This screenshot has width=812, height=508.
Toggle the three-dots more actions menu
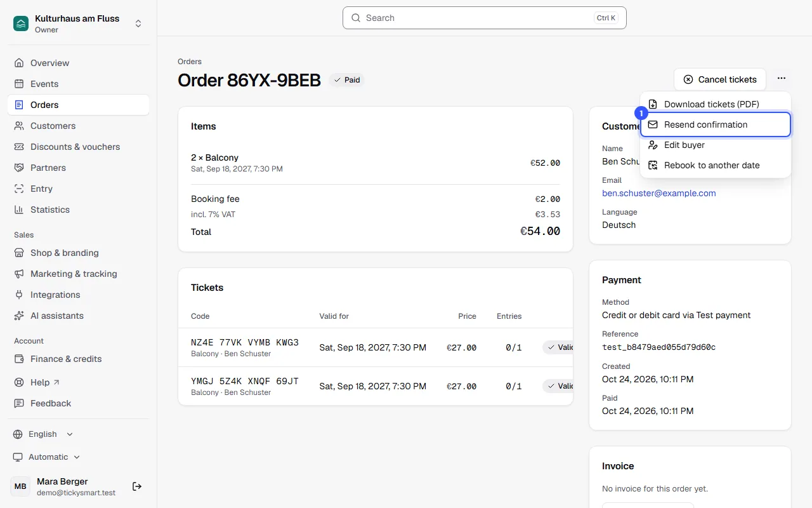[x=782, y=79]
